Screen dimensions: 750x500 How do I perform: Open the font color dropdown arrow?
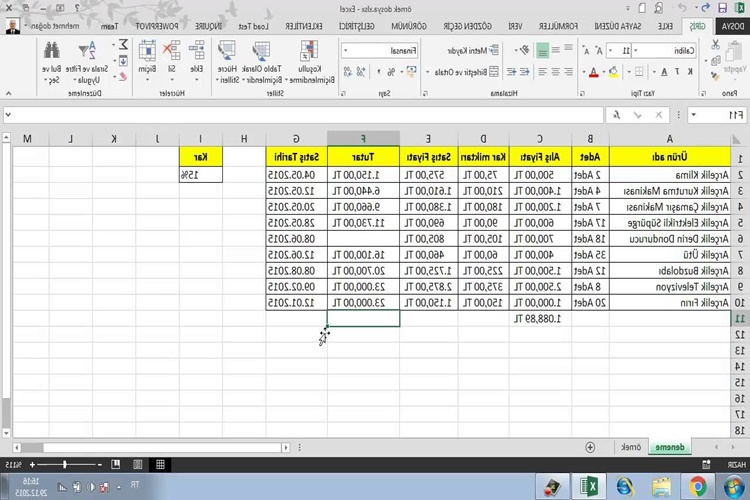pyautogui.click(x=584, y=72)
